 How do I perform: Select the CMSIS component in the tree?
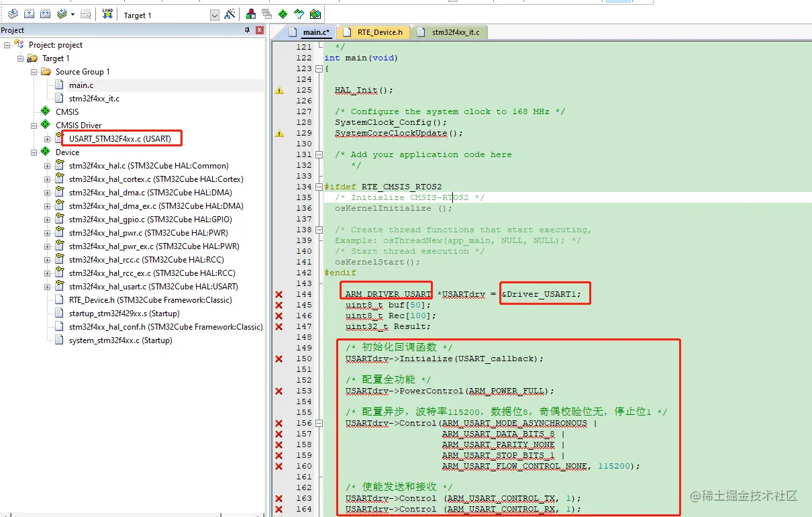(67, 112)
